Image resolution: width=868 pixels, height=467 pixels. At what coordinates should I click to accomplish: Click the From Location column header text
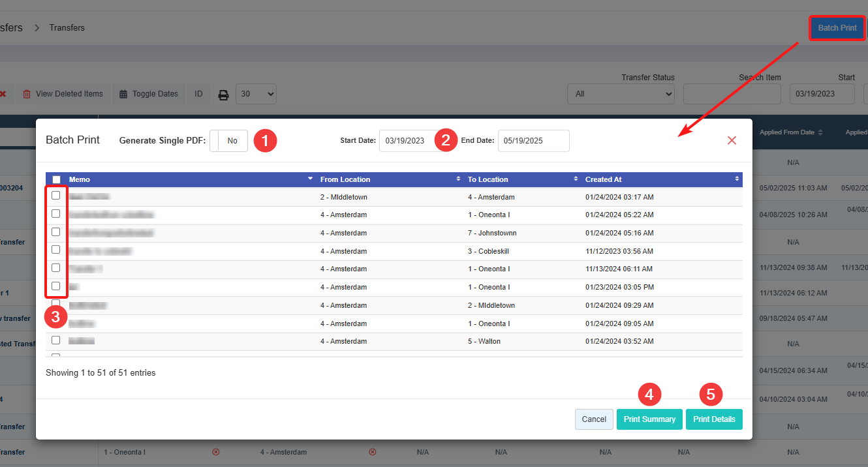click(345, 179)
